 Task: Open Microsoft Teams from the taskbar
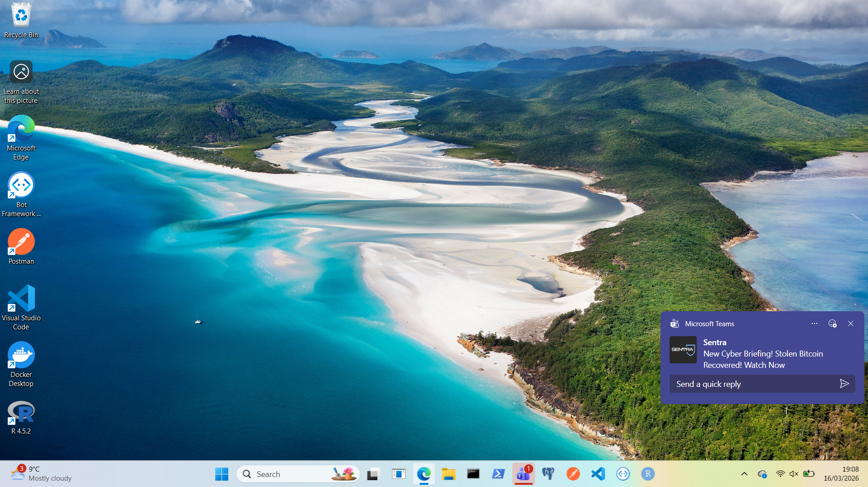click(x=523, y=474)
